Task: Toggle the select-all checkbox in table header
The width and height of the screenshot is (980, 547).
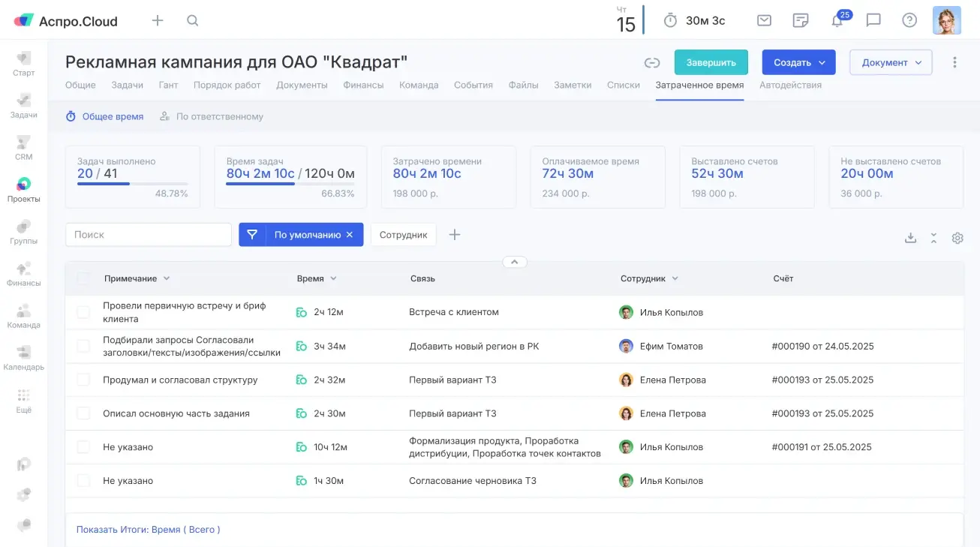Action: [83, 278]
